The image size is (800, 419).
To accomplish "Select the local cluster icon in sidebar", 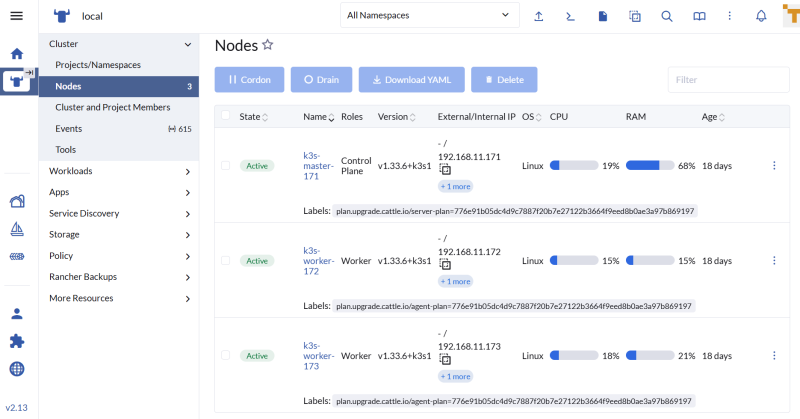I will pos(16,81).
